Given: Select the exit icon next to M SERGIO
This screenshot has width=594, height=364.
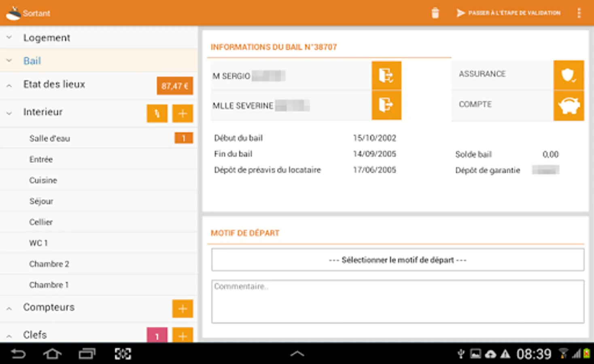Looking at the screenshot, I should (386, 75).
